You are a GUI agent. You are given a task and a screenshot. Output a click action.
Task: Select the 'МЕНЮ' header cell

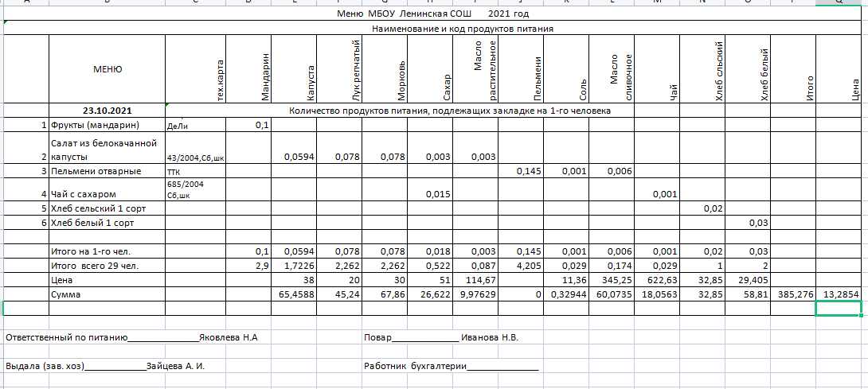[x=108, y=69]
